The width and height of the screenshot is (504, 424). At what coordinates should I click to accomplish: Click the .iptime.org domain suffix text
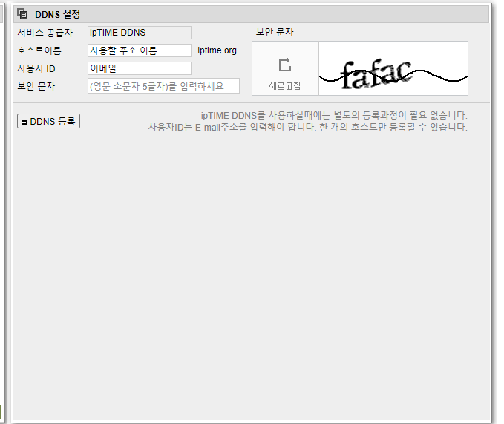[x=216, y=50]
